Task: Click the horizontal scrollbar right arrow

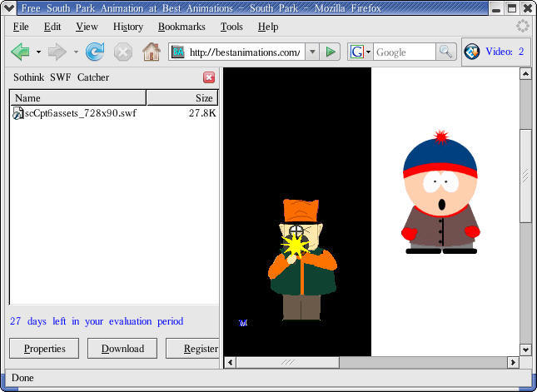Action: (x=513, y=363)
